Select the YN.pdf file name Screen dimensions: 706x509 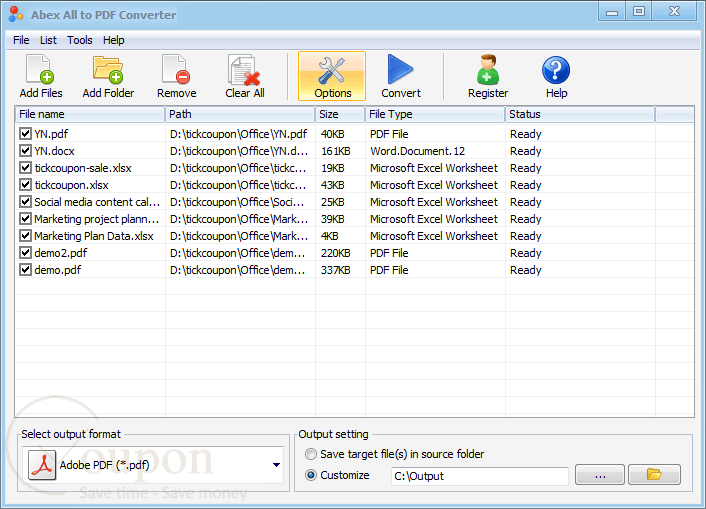(51, 134)
